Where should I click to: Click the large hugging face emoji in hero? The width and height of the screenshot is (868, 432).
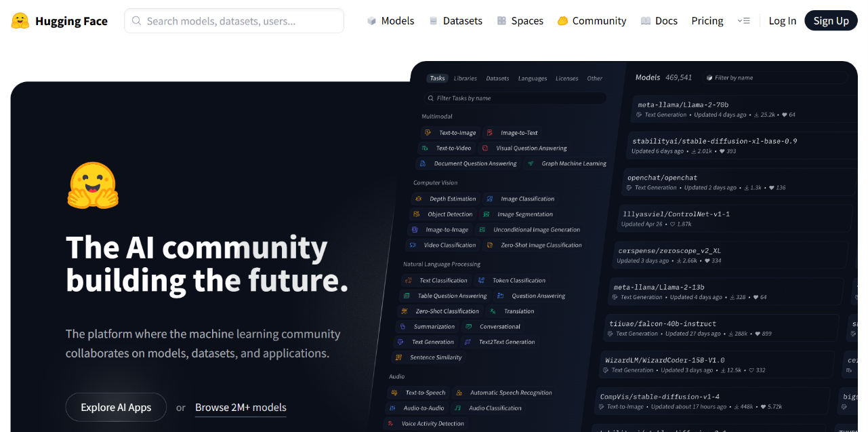pos(93,186)
